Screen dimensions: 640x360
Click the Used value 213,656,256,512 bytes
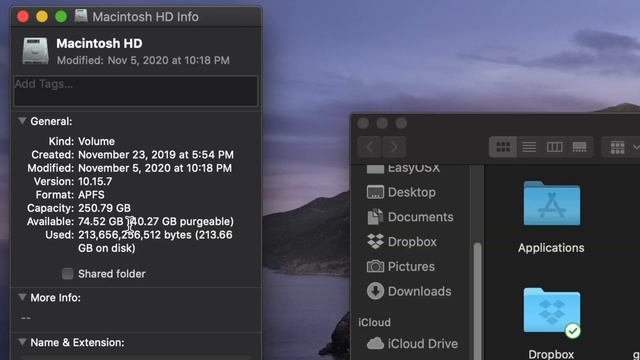click(135, 235)
